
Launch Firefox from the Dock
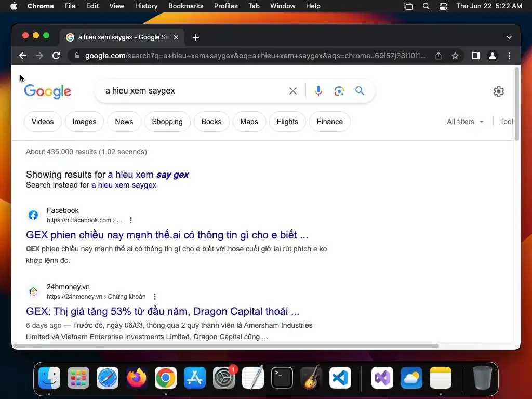[137, 378]
